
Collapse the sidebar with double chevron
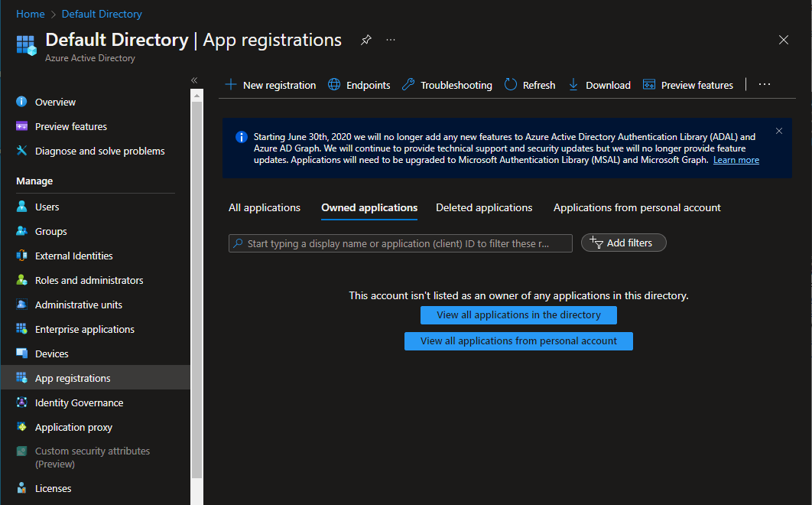click(194, 80)
